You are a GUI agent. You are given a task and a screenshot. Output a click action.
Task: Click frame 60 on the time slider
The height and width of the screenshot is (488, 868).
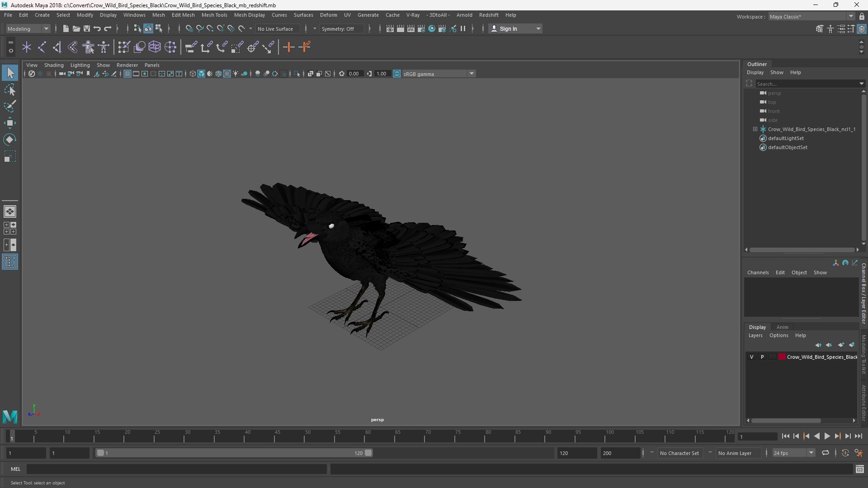(x=368, y=436)
